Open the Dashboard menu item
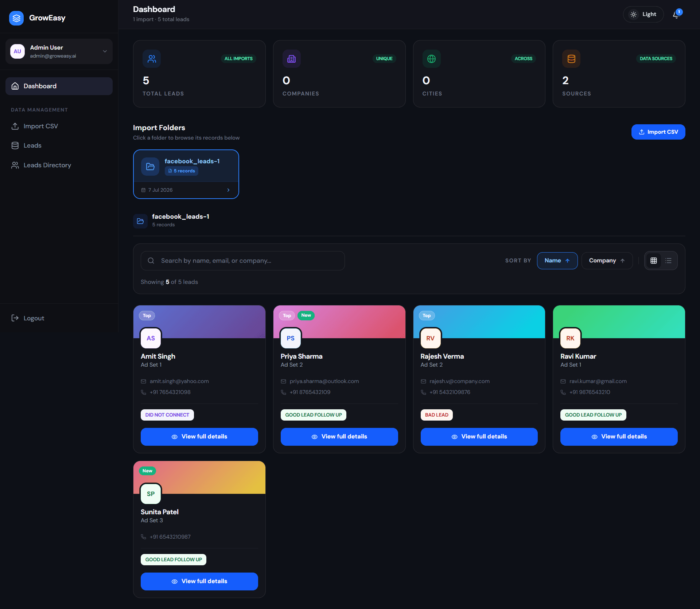700x609 pixels. pos(59,86)
